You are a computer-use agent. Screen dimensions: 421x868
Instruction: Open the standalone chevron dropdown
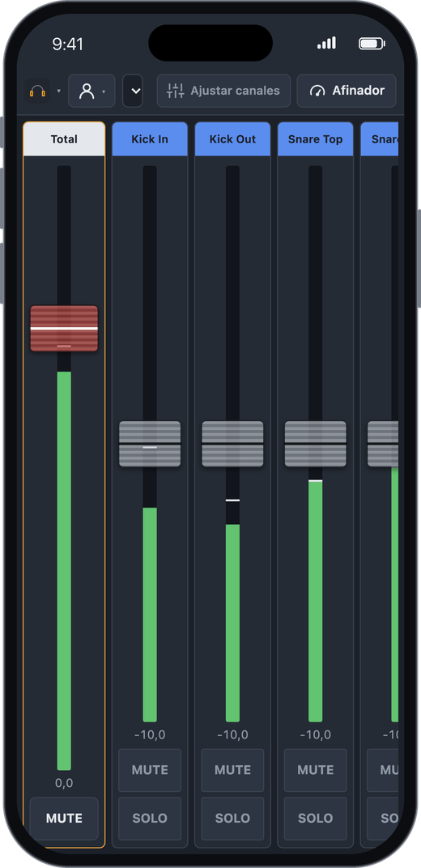[133, 91]
